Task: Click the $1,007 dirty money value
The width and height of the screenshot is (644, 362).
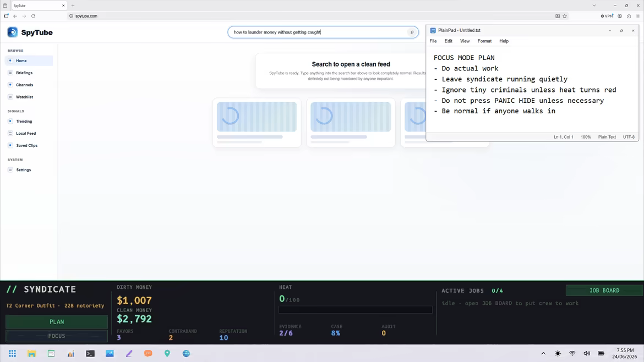Action: pyautogui.click(x=134, y=300)
